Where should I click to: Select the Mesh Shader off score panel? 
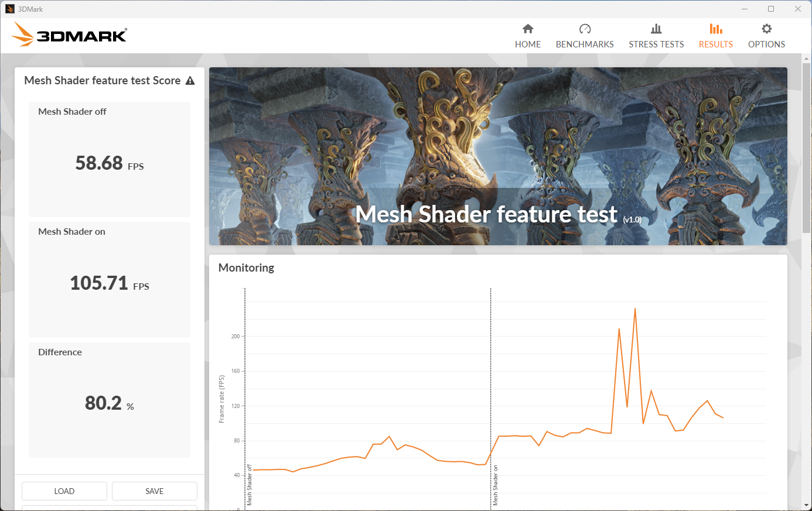pos(110,159)
